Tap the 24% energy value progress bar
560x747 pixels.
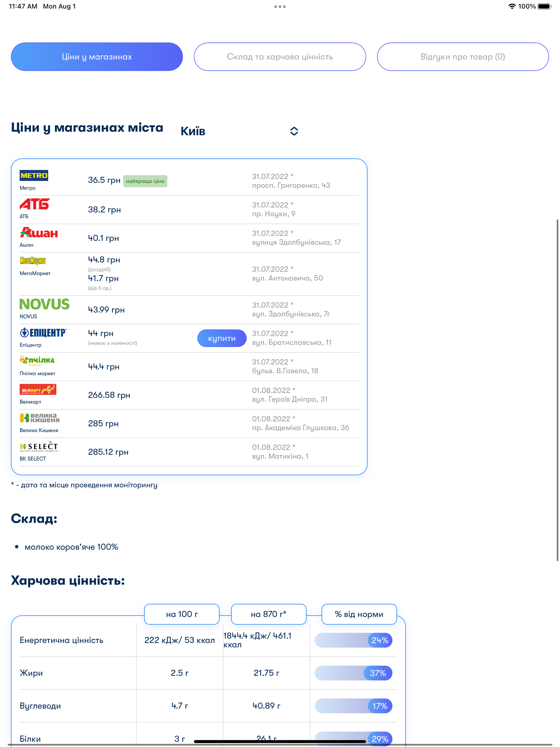(354, 640)
